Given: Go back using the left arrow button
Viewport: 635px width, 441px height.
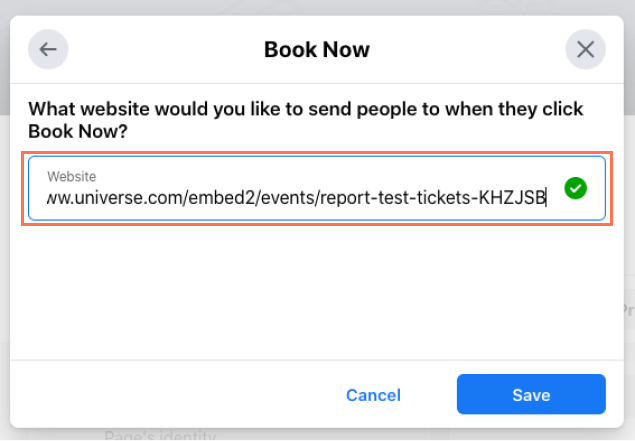Looking at the screenshot, I should (48, 49).
